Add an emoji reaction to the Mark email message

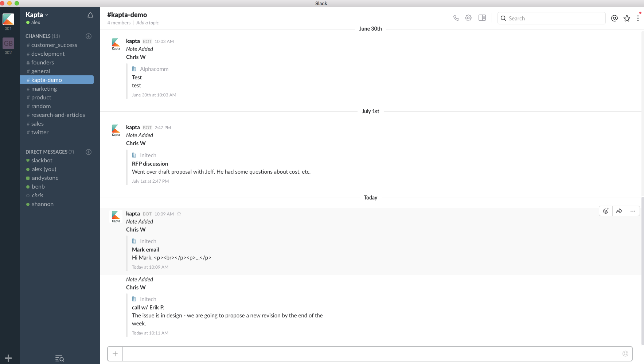coord(605,211)
